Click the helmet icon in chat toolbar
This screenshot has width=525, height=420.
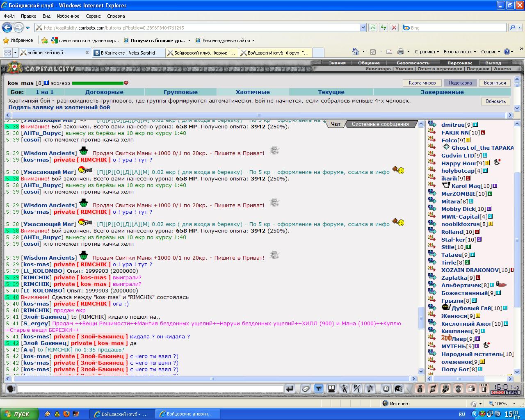pyautogui.click(x=399, y=388)
